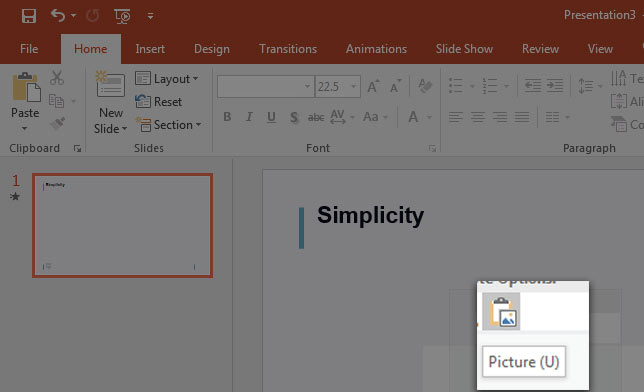
Task: Click Reset slide button
Action: tap(159, 101)
